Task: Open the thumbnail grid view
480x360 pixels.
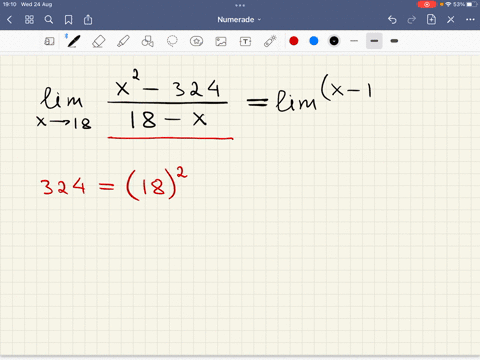Action: [29, 20]
